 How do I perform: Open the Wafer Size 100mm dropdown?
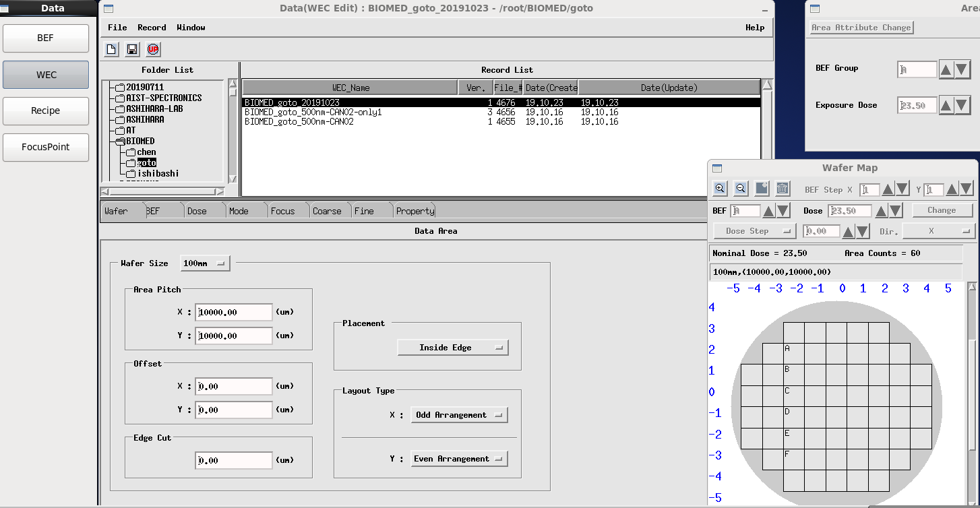click(206, 263)
